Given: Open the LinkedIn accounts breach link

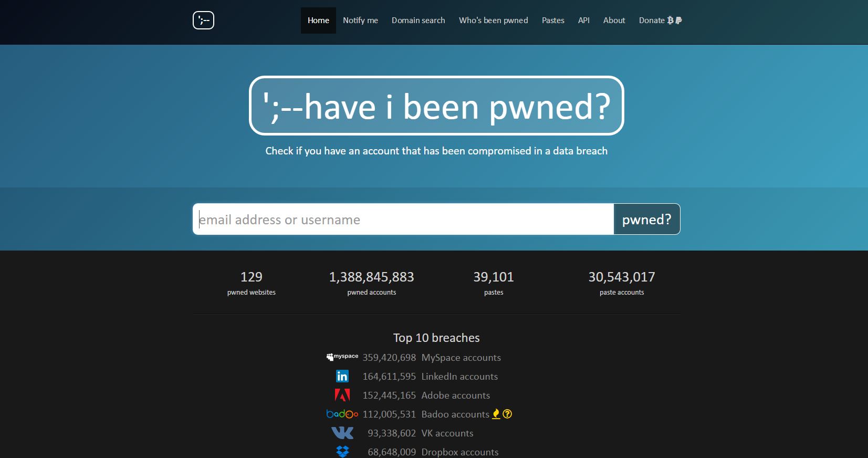Looking at the screenshot, I should click(459, 377).
